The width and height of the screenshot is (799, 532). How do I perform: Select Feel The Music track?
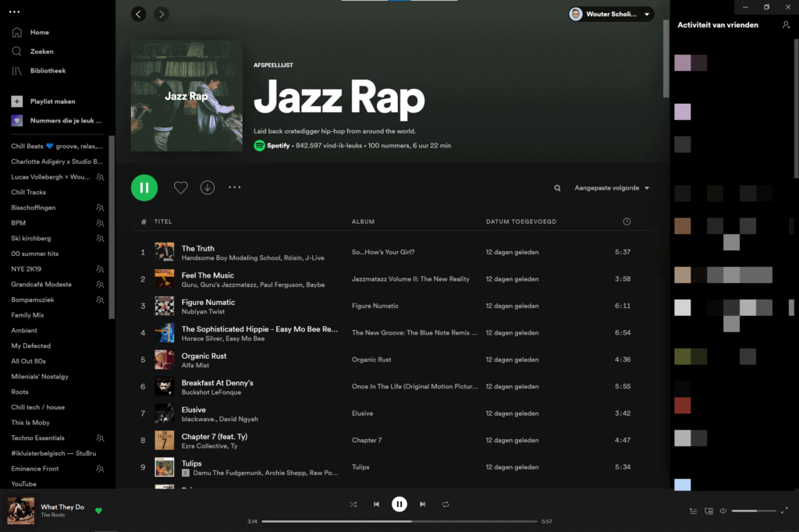pyautogui.click(x=208, y=275)
